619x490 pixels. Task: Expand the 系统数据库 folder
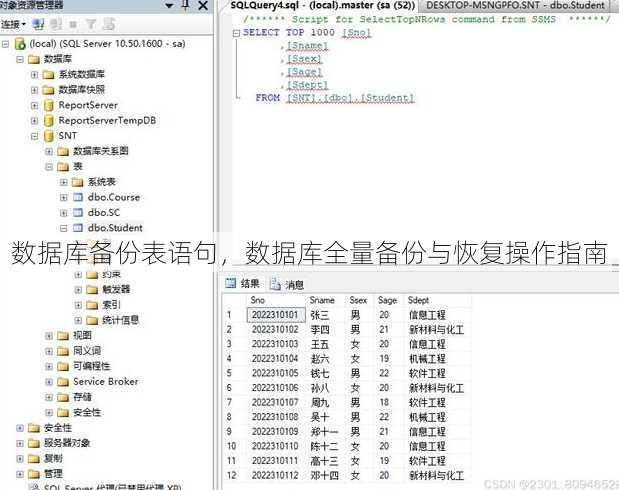coord(34,75)
